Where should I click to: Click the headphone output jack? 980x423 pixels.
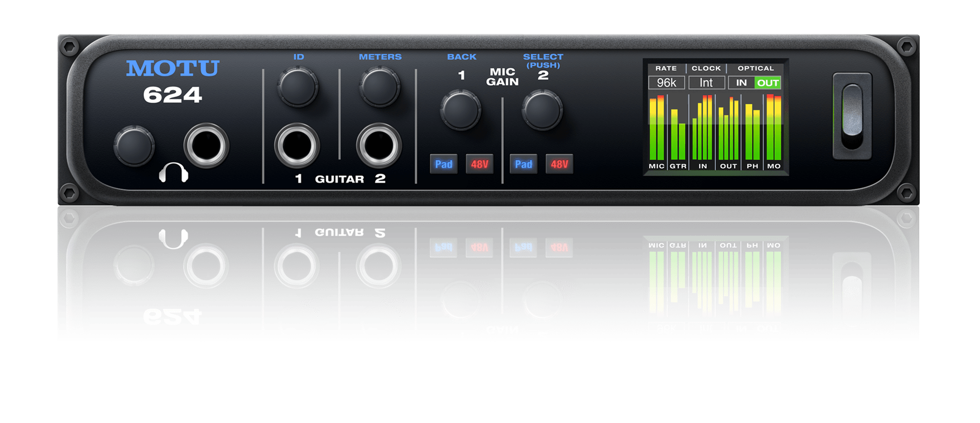point(206,145)
